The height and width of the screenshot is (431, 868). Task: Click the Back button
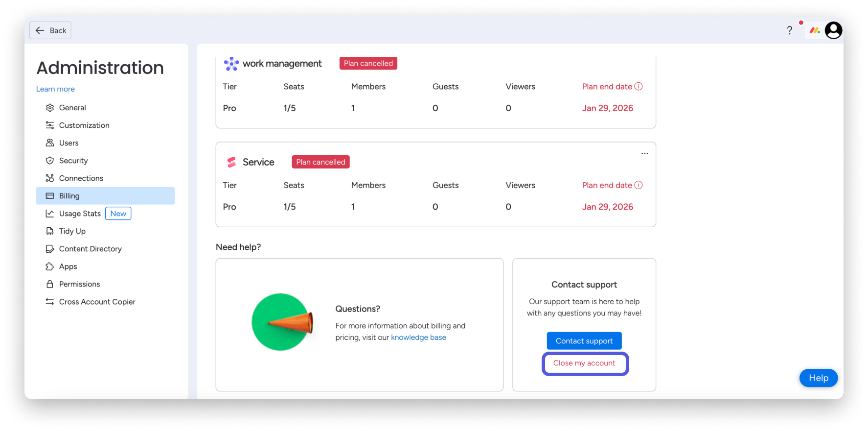coord(50,30)
